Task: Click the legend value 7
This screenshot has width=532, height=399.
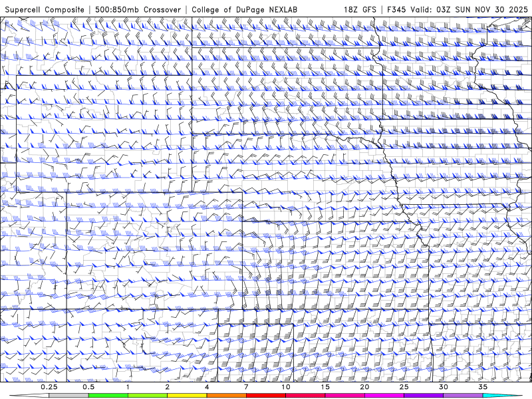Action: 246,387
